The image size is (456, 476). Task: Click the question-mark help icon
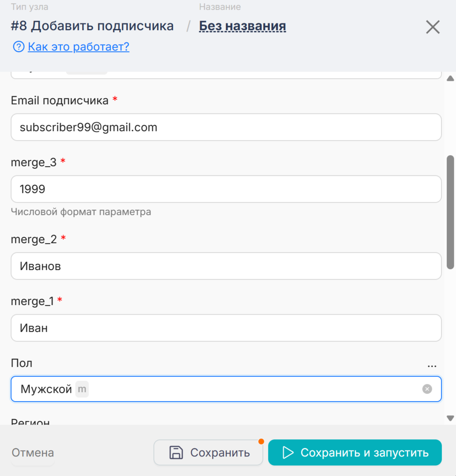(x=19, y=47)
